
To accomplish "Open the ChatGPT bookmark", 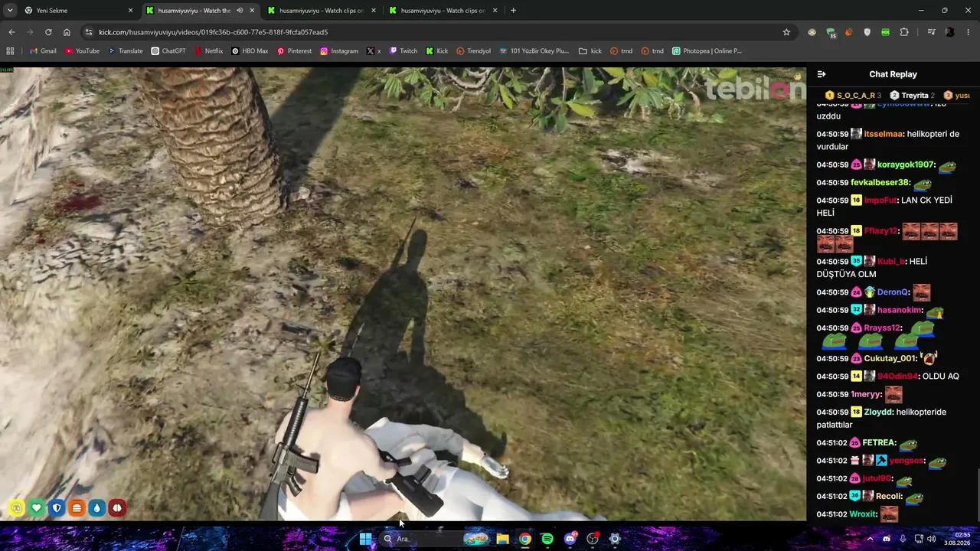I will 168,51.
